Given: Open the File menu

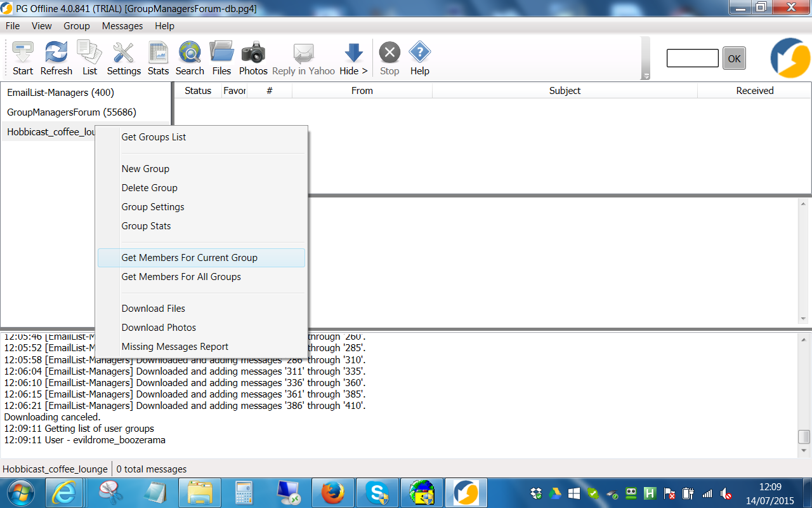Looking at the screenshot, I should [13, 26].
